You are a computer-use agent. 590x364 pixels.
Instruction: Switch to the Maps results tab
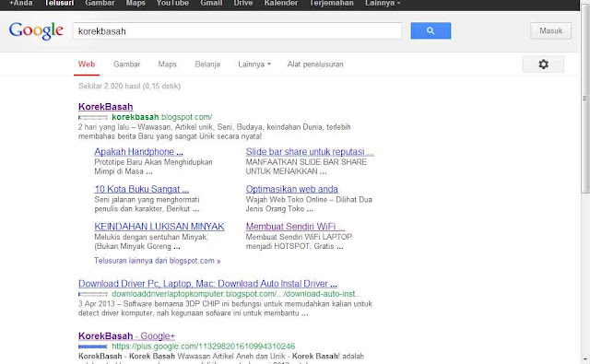coord(168,65)
